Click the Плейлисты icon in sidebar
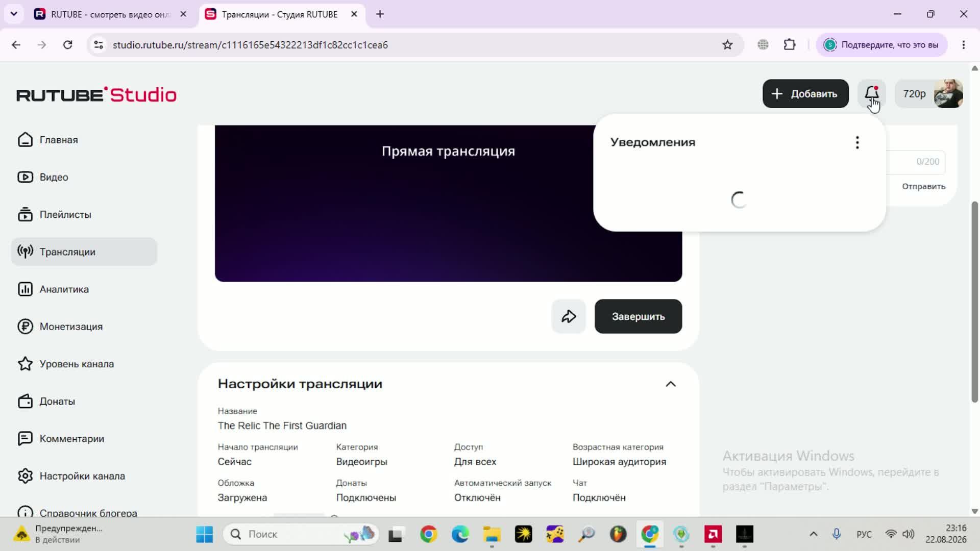The width and height of the screenshot is (980, 551). (x=25, y=214)
